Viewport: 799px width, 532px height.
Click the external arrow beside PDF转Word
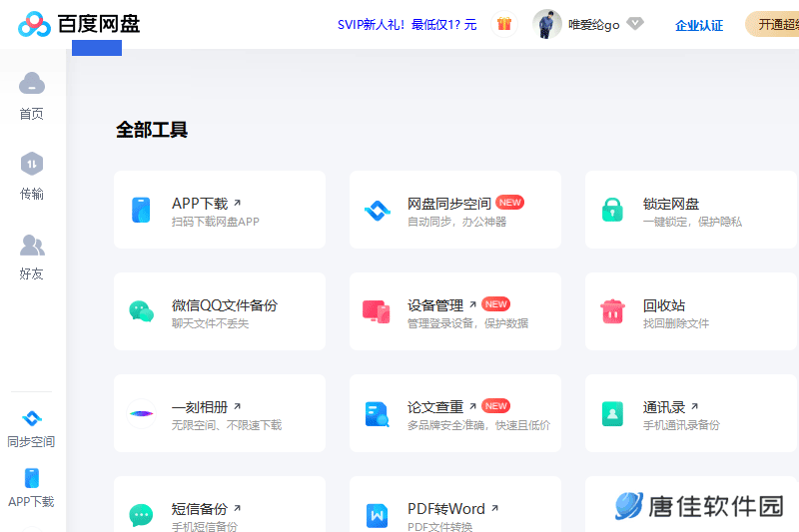click(494, 509)
